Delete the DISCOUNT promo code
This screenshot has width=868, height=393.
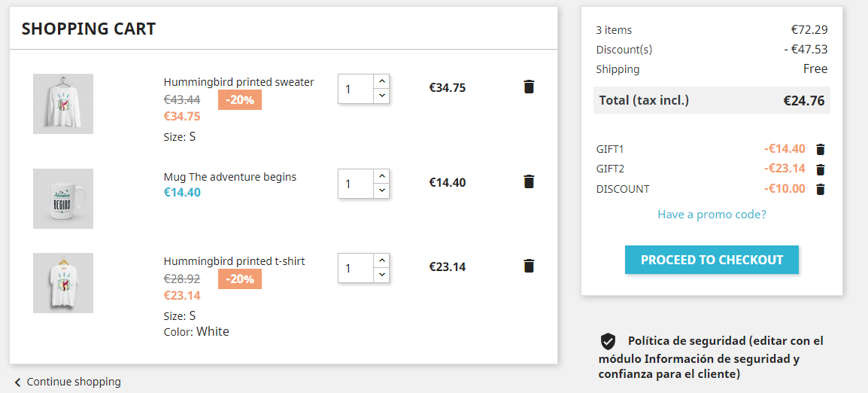point(821,189)
